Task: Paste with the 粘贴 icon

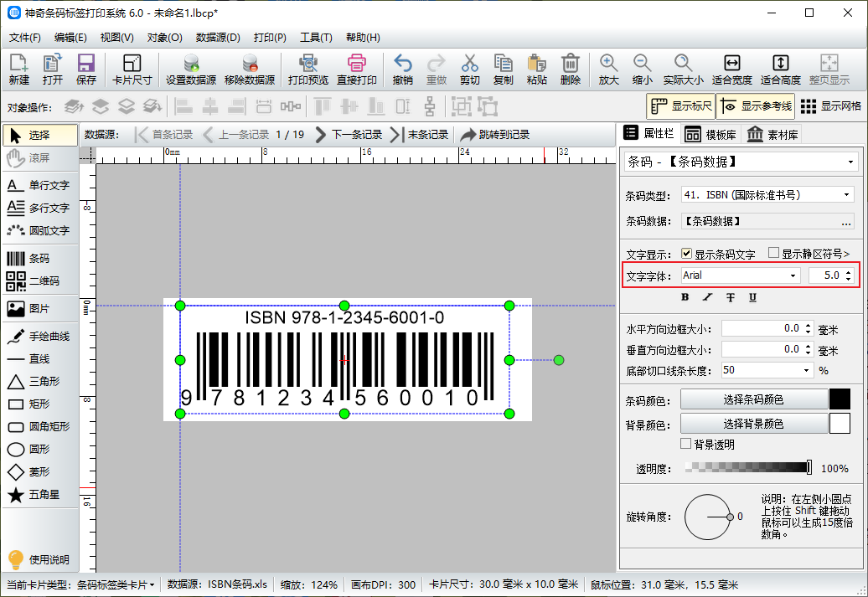Action: click(536, 69)
